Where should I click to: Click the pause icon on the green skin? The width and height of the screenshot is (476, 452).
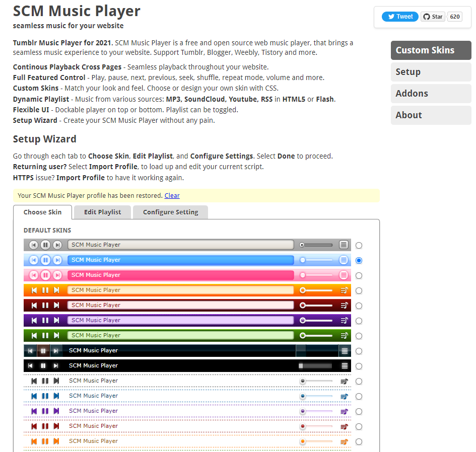click(45, 336)
